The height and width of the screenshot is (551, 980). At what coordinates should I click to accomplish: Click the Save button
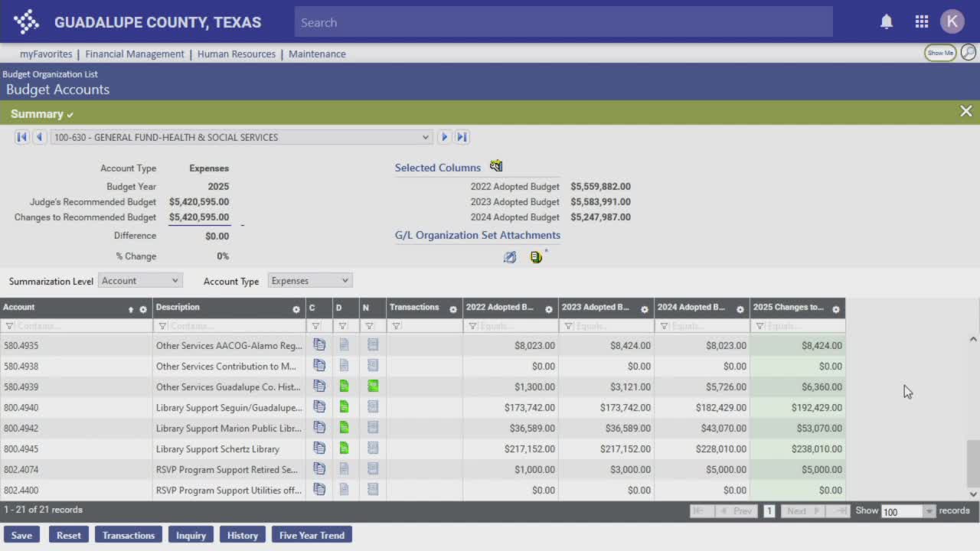click(21, 535)
